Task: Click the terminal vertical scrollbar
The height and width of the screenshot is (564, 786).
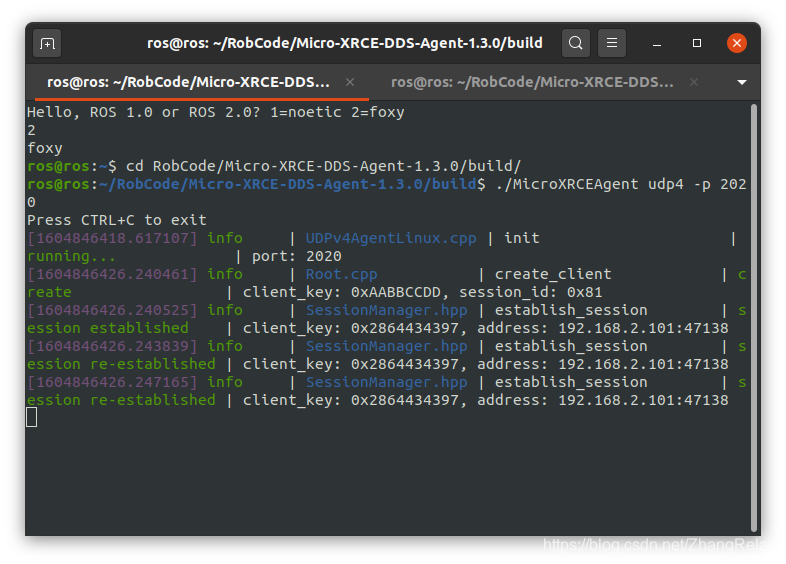Action: [753, 317]
